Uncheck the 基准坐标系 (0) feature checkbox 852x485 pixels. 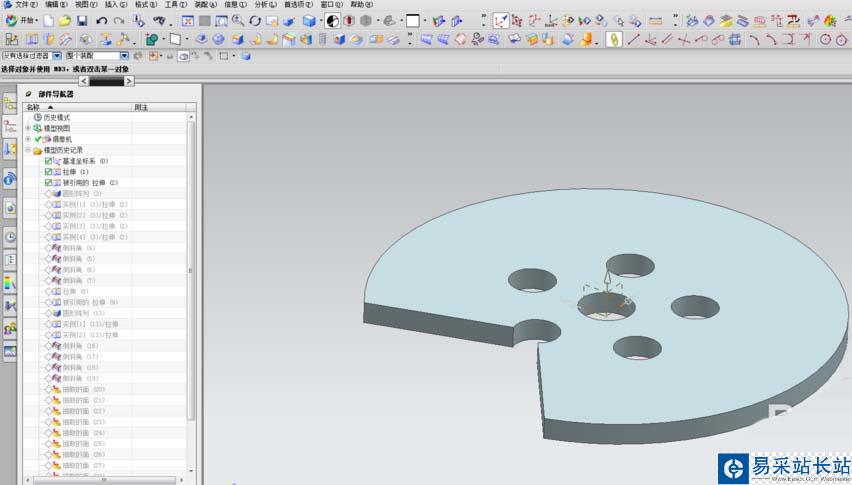tap(48, 161)
